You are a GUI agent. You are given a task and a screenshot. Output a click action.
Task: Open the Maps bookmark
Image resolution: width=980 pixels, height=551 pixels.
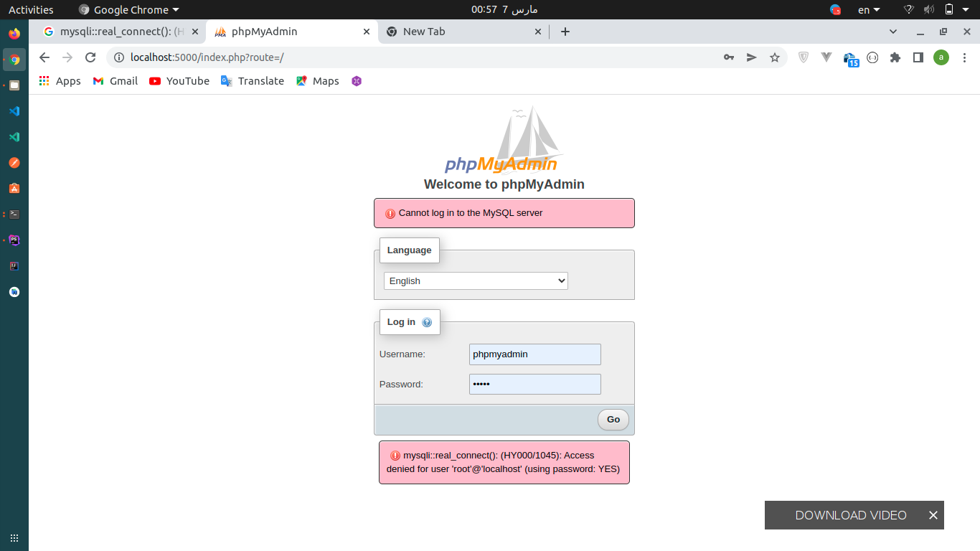coord(317,81)
